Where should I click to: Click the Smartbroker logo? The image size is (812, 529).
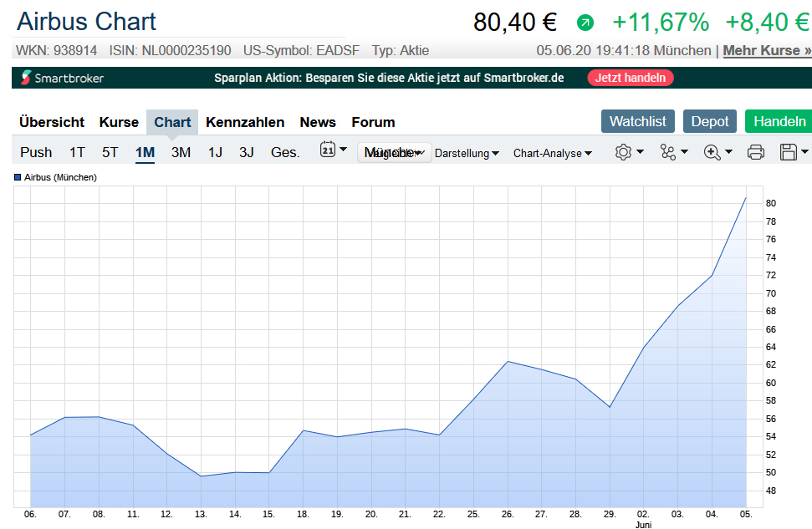(62, 78)
